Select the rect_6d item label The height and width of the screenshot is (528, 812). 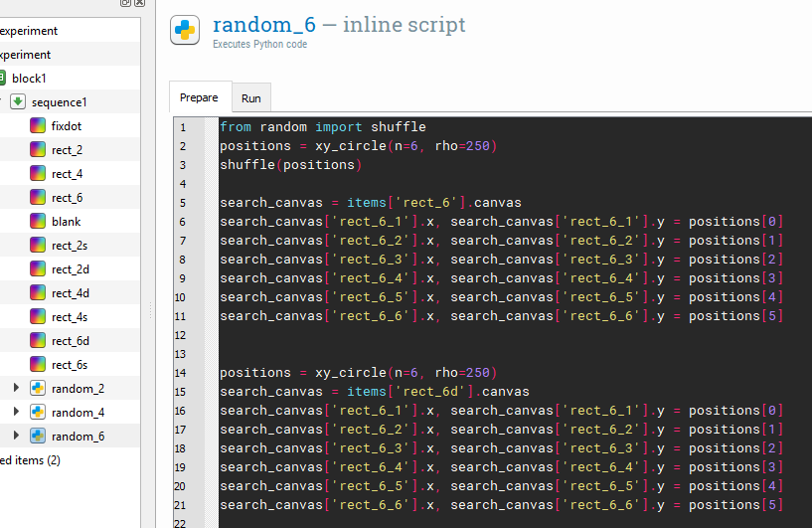click(71, 341)
